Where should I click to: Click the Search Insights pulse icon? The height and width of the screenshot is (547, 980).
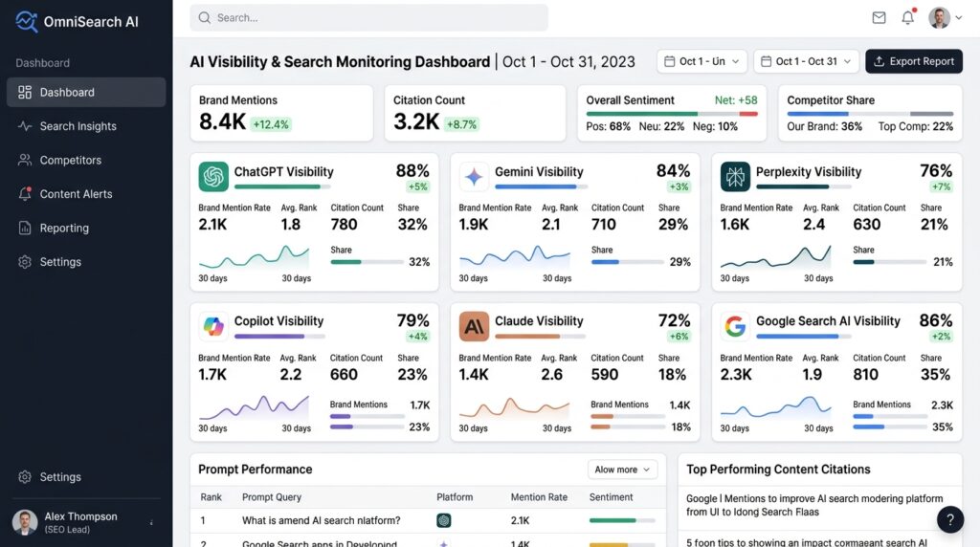pyautogui.click(x=25, y=126)
